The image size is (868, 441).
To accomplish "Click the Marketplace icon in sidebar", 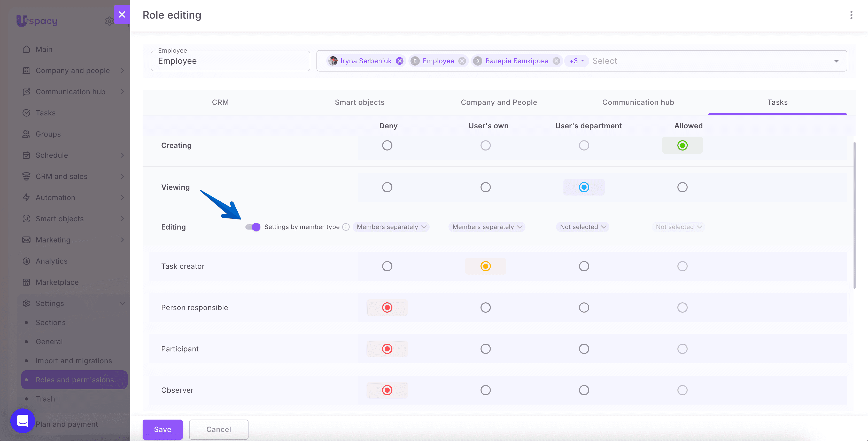I will click(x=26, y=282).
